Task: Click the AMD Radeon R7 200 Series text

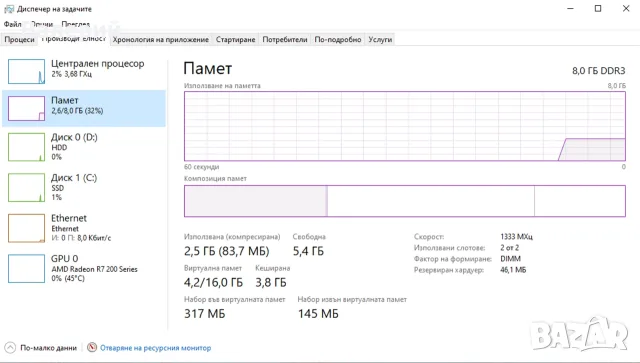Action: click(x=94, y=269)
